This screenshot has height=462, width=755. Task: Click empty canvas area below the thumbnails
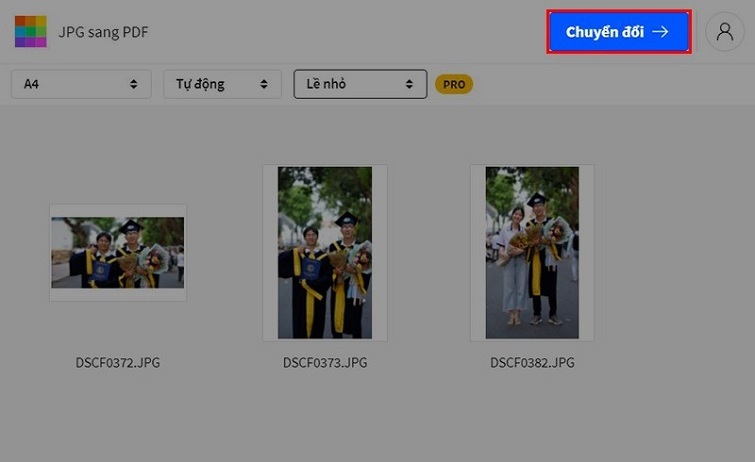(x=377, y=420)
